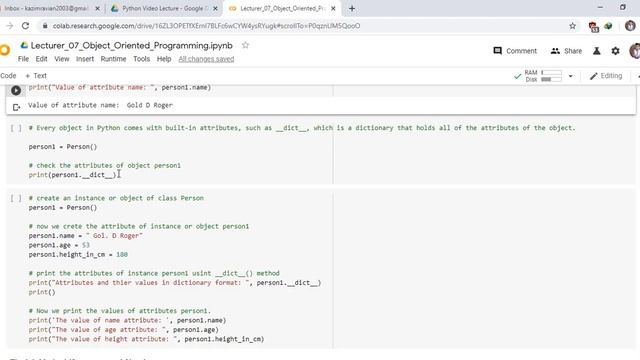Expand the RAM Disk runtime dropdown arrow
The image size is (640, 360).
[571, 76]
